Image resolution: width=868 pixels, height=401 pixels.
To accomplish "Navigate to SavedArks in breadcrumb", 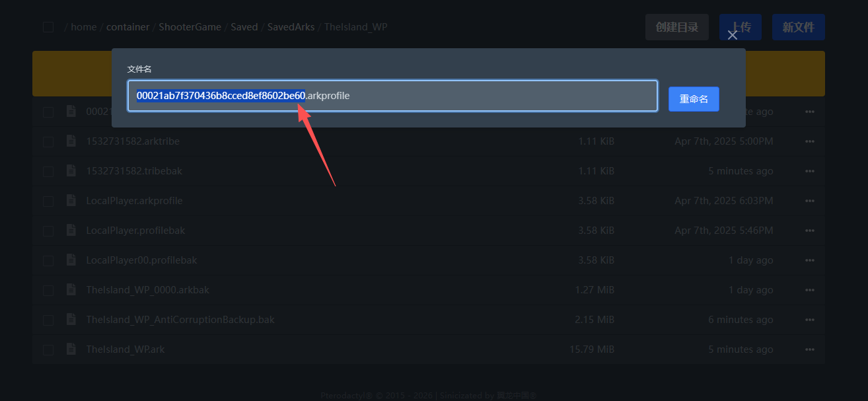I will coord(291,27).
